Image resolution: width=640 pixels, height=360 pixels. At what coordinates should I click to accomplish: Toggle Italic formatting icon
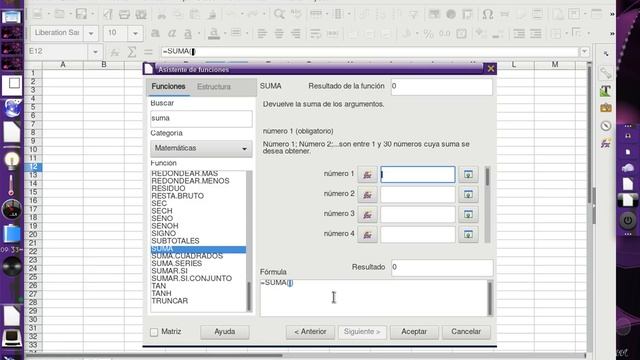click(x=172, y=33)
